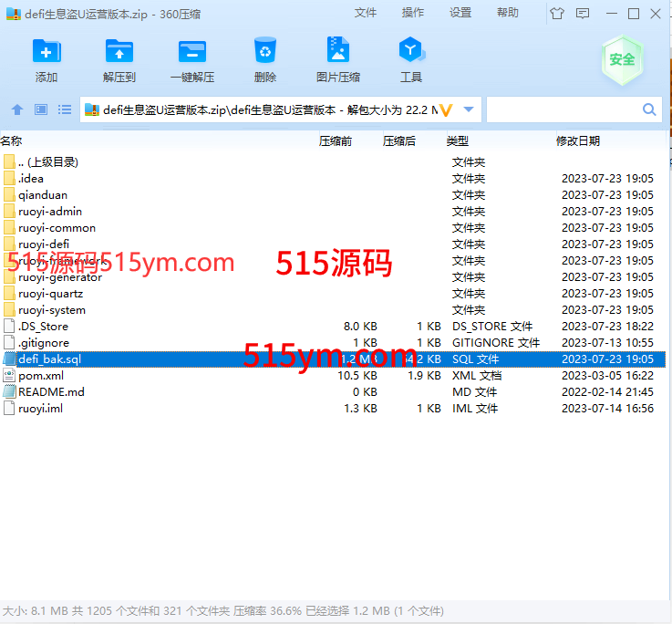Click the search magnifier icon
Image resolution: width=672 pixels, height=624 pixels.
649,109
